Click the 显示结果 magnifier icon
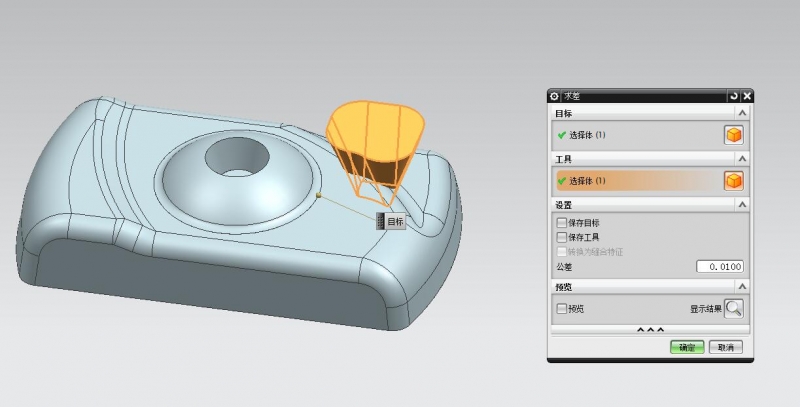Screen dimensions: 800x407 pyautogui.click(x=734, y=309)
